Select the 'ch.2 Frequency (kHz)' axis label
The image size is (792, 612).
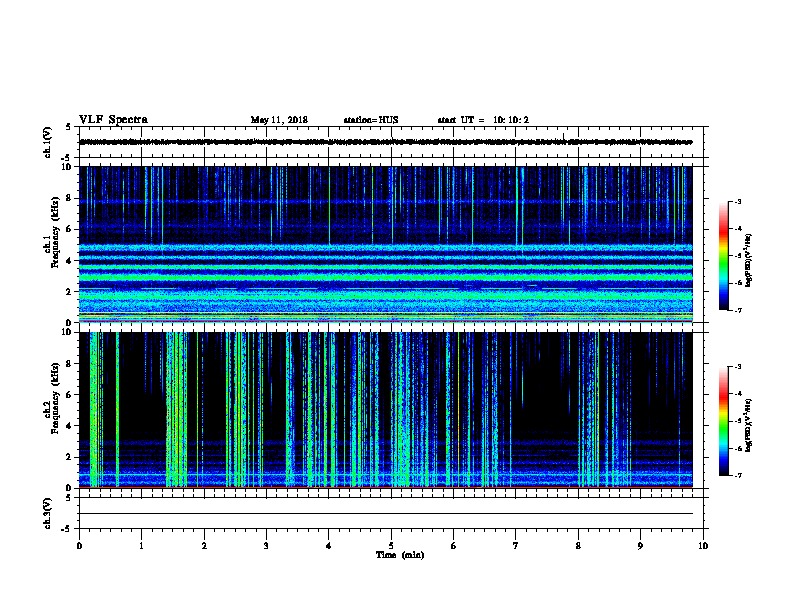pos(51,398)
